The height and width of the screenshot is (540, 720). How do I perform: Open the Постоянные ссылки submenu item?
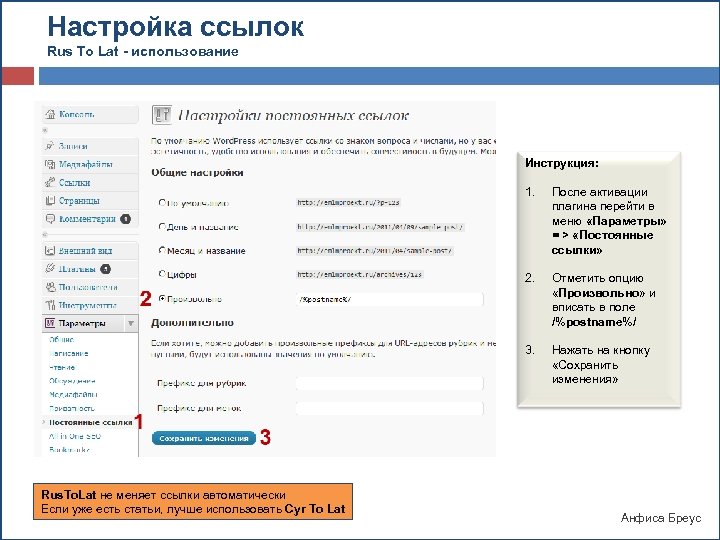pos(90,422)
